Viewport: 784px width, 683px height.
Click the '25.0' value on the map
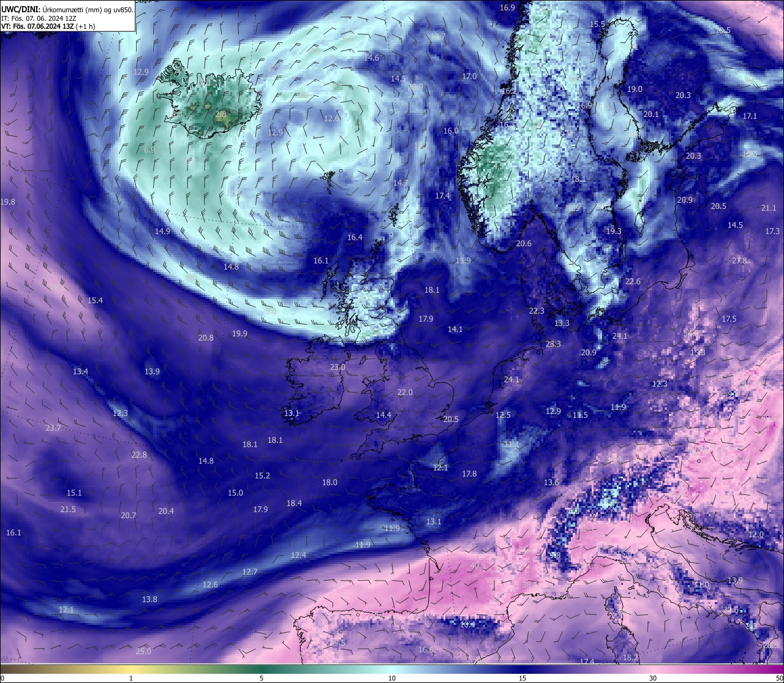point(143,652)
